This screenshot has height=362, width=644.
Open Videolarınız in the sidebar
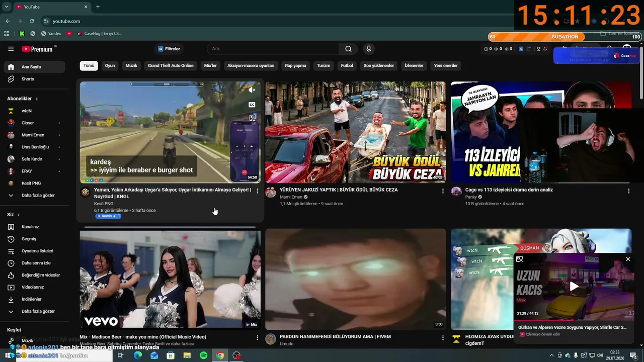35,287
